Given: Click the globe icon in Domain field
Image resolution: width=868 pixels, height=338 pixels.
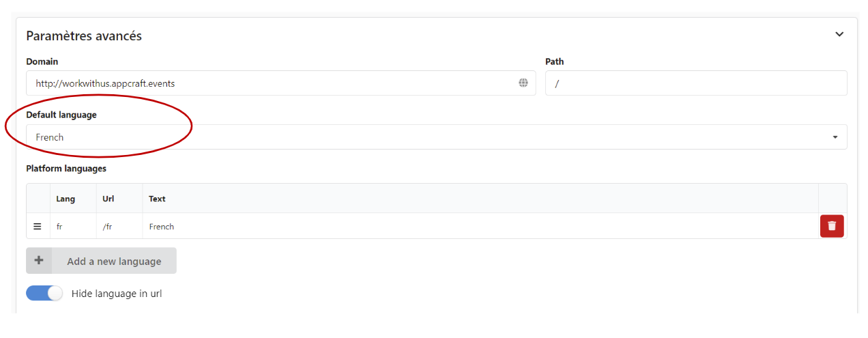Looking at the screenshot, I should tap(523, 83).
